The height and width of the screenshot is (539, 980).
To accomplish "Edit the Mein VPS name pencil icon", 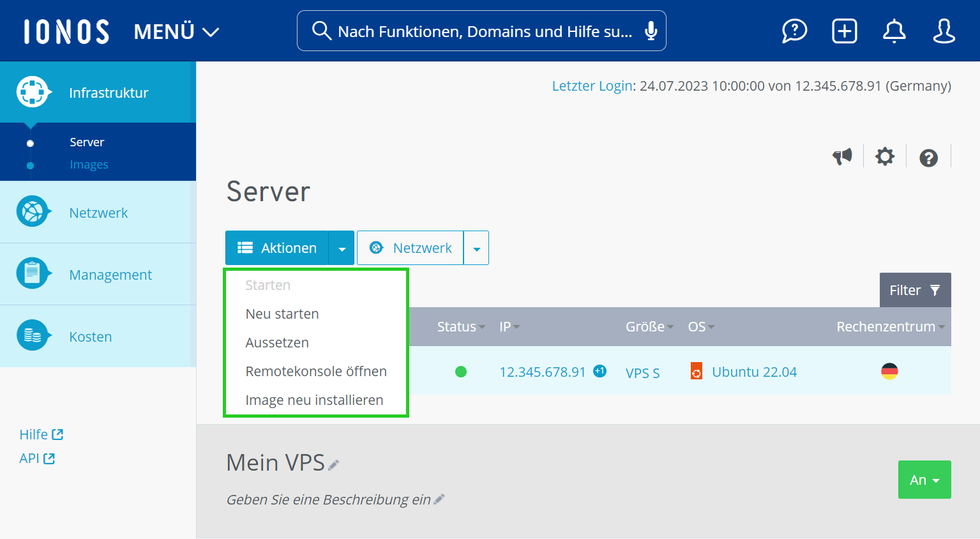I will coord(333,466).
